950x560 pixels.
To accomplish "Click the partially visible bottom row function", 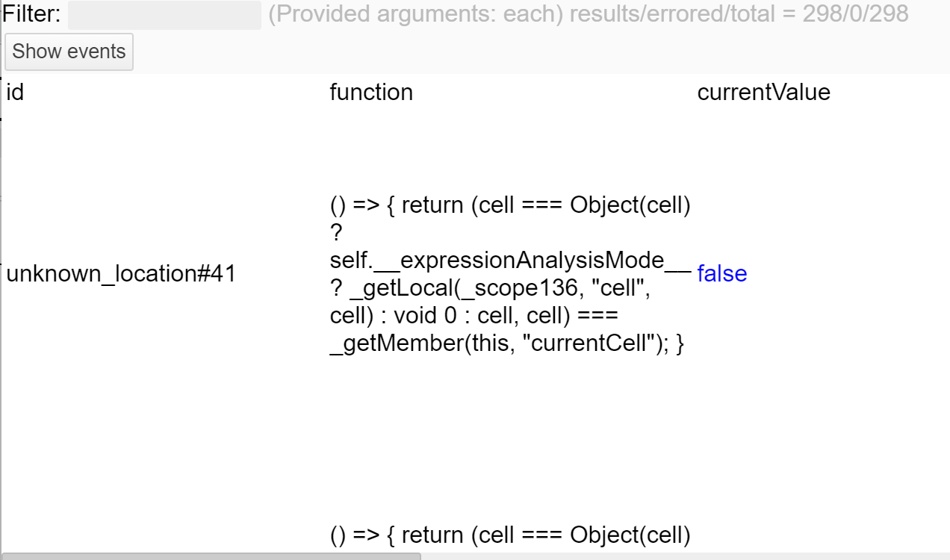I will pos(509,535).
